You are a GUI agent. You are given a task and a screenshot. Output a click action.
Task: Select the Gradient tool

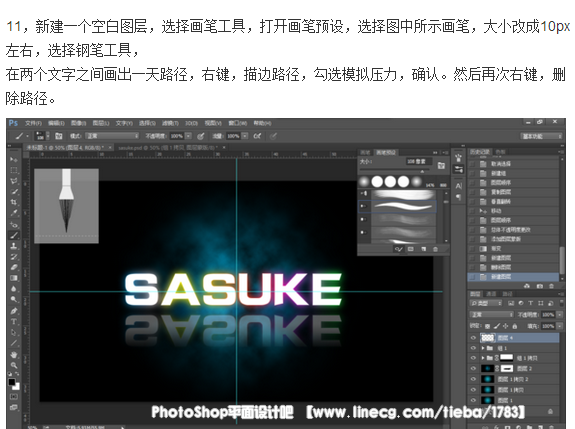point(14,278)
